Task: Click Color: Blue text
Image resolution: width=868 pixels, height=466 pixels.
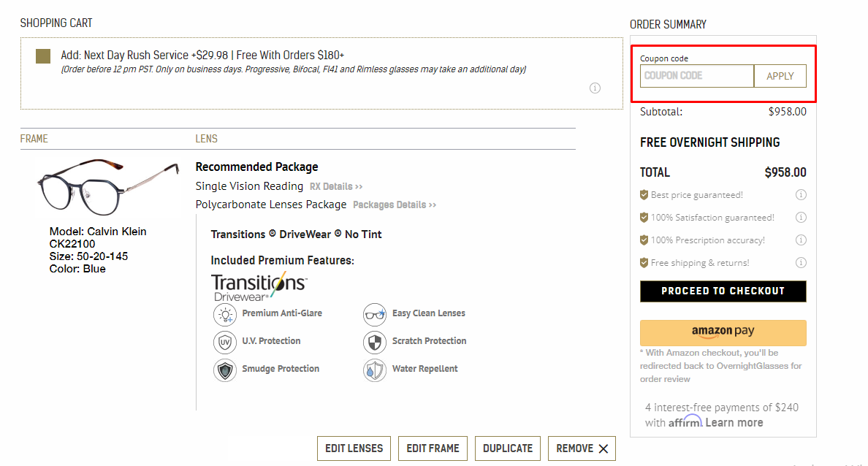Action: pyautogui.click(x=77, y=269)
